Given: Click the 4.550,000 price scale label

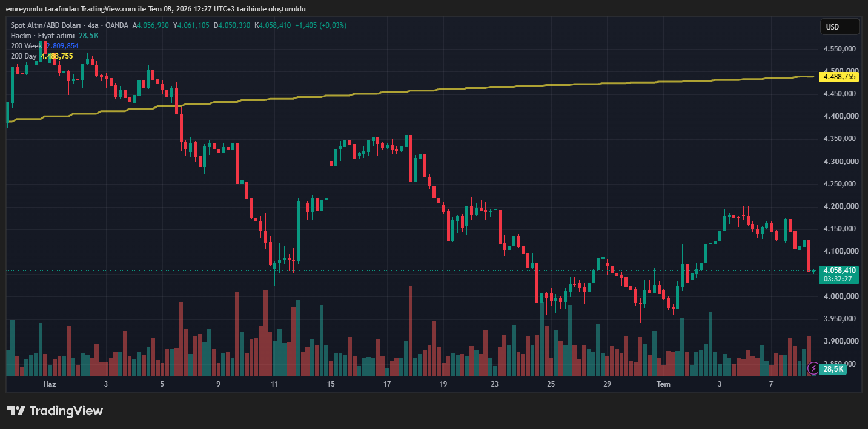Looking at the screenshot, I should point(840,49).
